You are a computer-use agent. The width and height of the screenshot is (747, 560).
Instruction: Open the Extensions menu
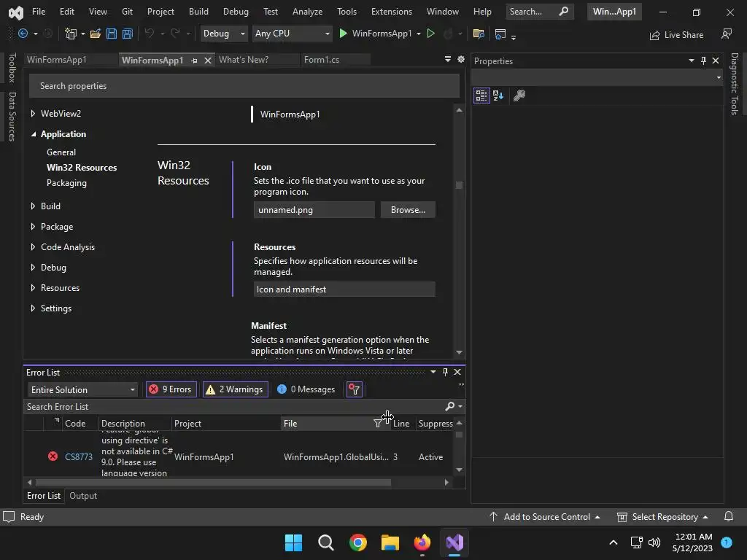[x=392, y=12]
